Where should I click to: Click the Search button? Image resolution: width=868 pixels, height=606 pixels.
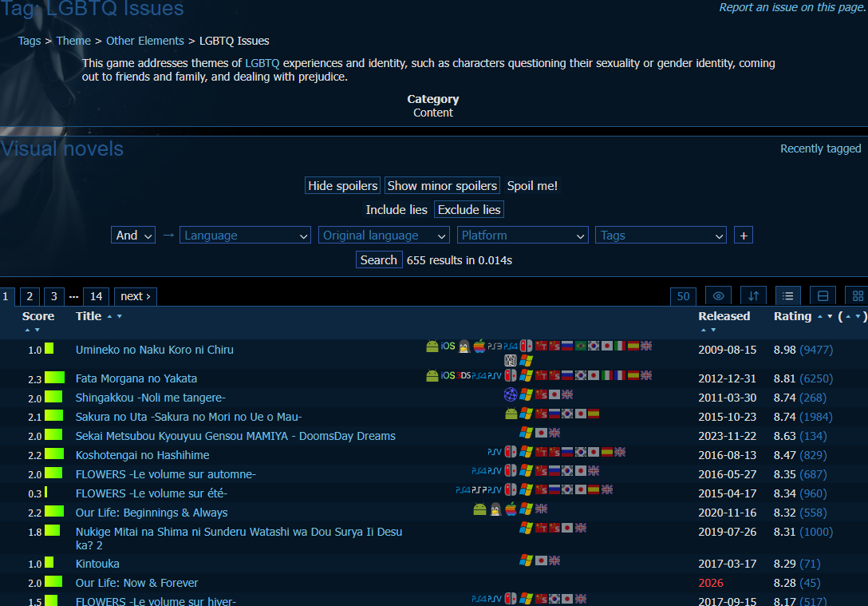click(379, 259)
